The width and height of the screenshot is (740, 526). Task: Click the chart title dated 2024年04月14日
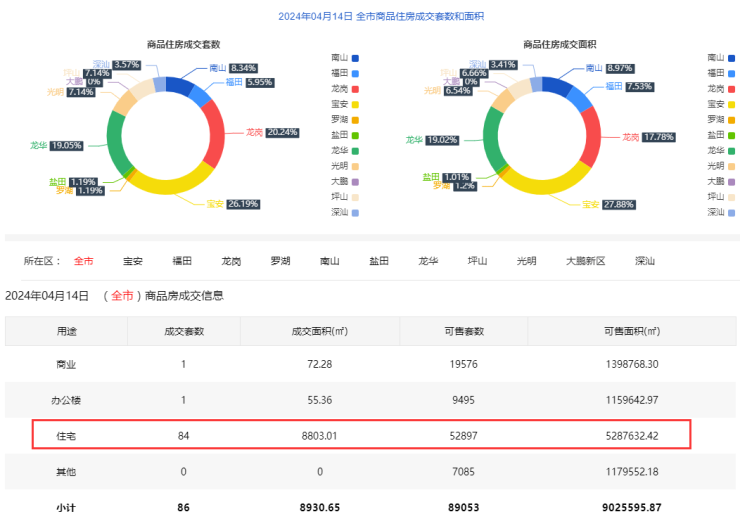click(371, 16)
